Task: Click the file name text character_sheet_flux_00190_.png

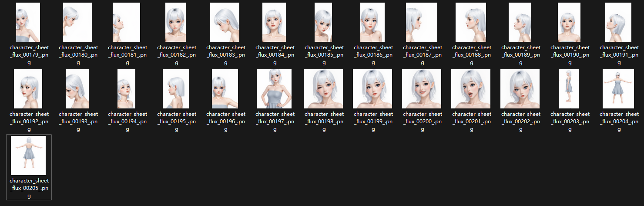Action: [570, 55]
